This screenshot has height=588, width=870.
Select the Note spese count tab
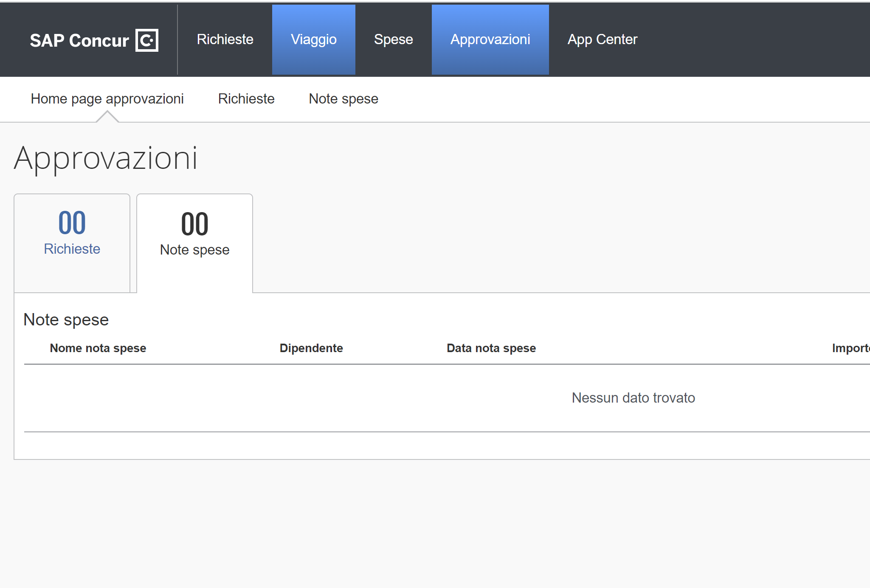point(194,250)
